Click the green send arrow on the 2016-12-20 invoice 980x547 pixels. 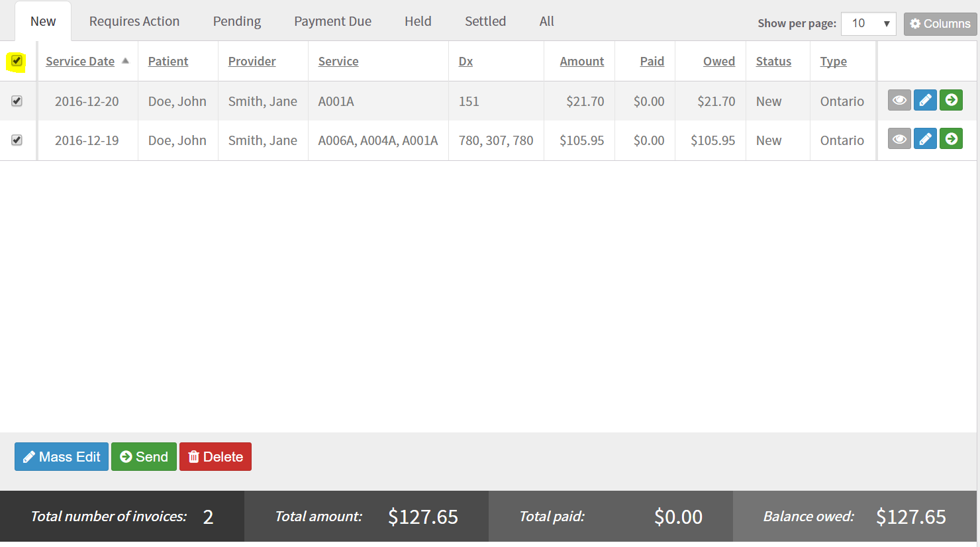click(951, 100)
